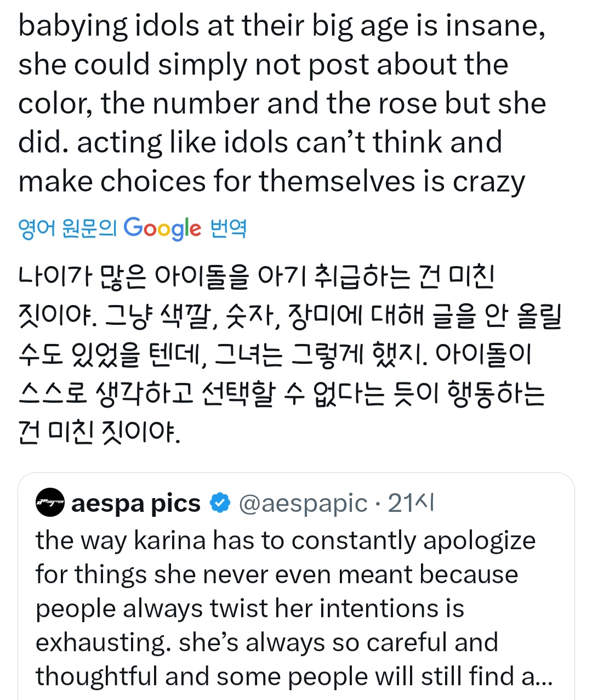Tap 'make choices for themselves is crazy' line
The width and height of the screenshot is (592, 700).
(x=271, y=182)
